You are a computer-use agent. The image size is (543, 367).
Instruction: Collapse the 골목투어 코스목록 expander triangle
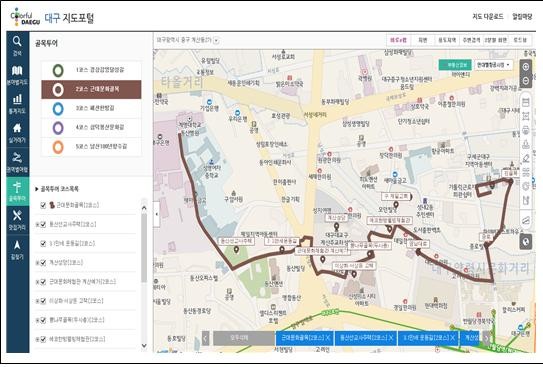coord(37,189)
